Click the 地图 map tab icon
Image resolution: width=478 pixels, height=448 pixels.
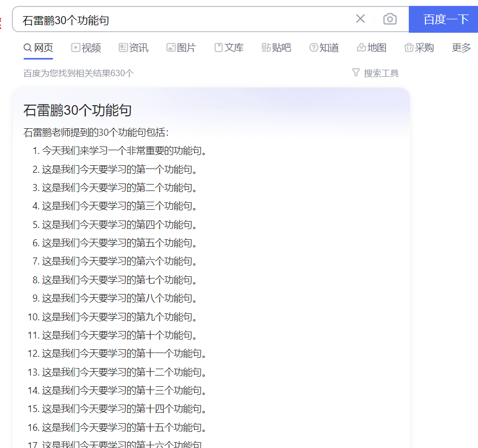(361, 48)
